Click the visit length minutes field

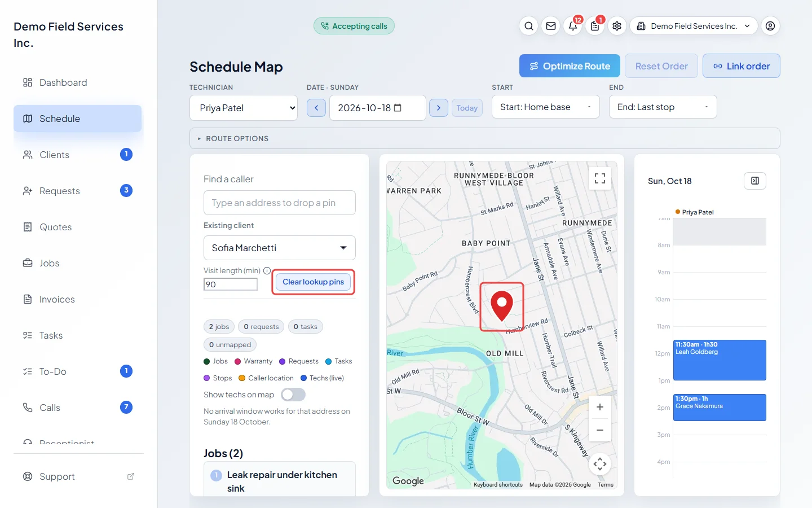231,284
